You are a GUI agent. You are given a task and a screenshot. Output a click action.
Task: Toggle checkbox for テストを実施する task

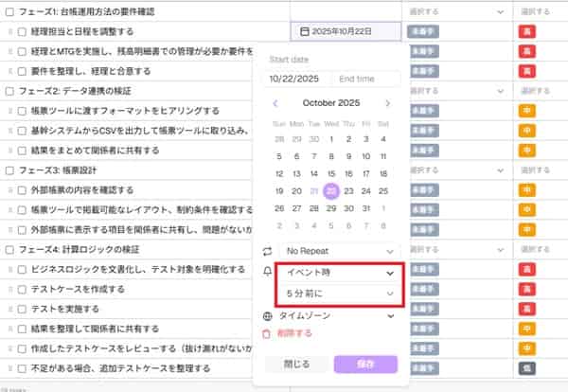(22, 310)
